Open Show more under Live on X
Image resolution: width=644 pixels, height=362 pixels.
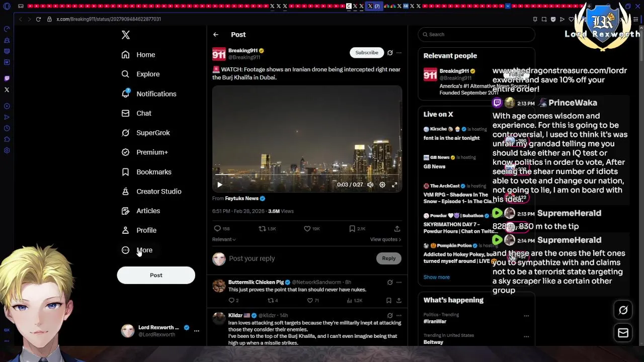pos(436,278)
